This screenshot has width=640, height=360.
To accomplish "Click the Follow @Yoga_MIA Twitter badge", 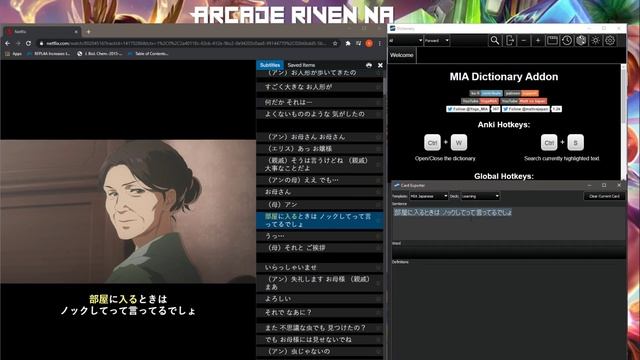I will click(468, 109).
